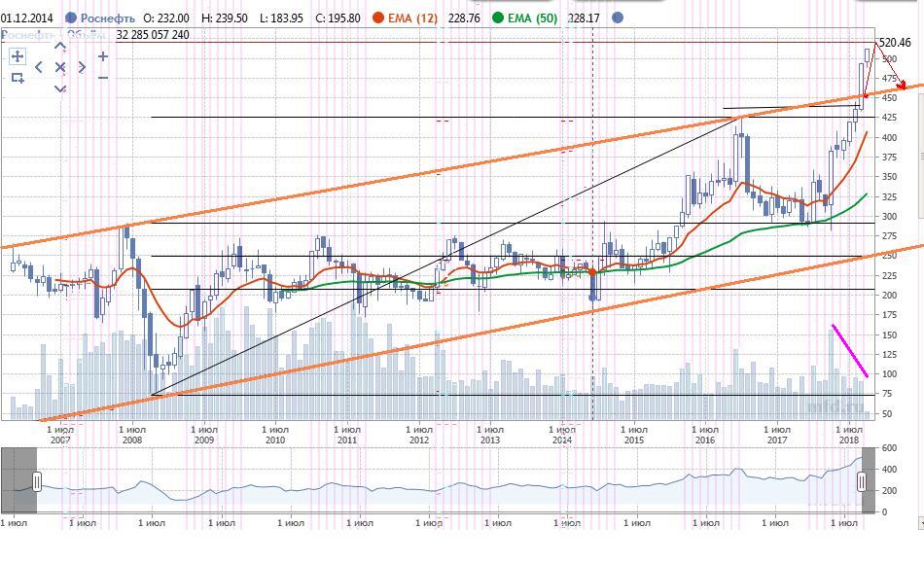The height and width of the screenshot is (563, 924).
Task: Pan the chart down with arrow
Action: point(60,88)
